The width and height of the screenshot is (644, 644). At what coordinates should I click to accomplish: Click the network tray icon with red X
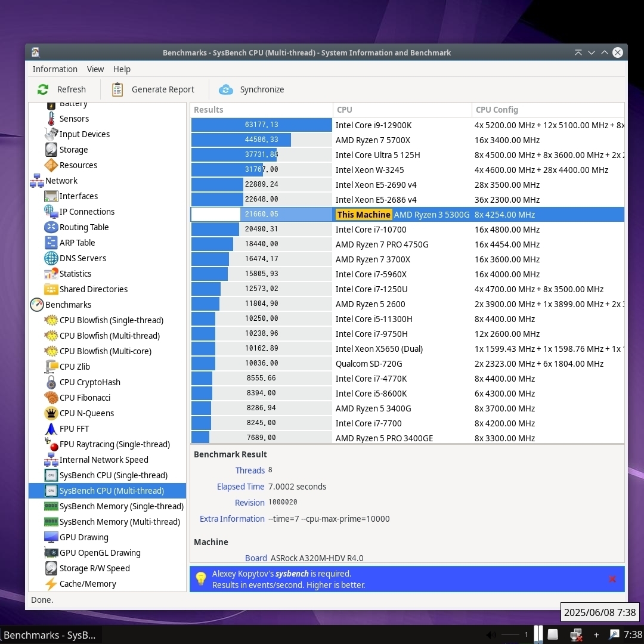click(x=576, y=635)
